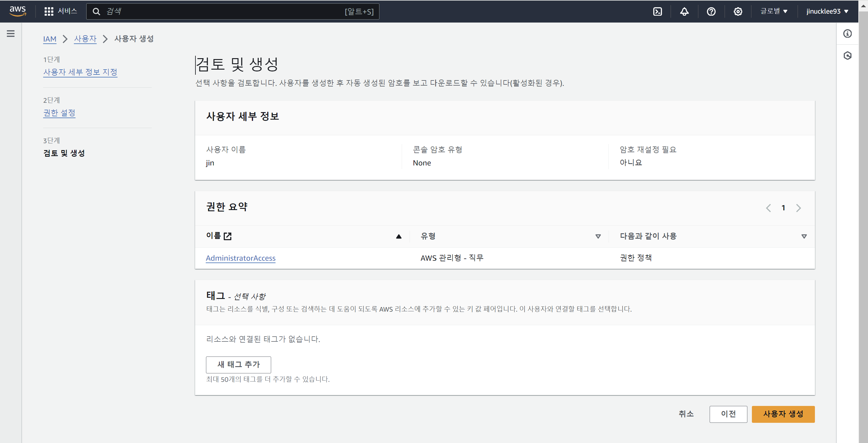Click the external link icon beside 이름
Viewport: 868px width, 443px height.
point(227,236)
